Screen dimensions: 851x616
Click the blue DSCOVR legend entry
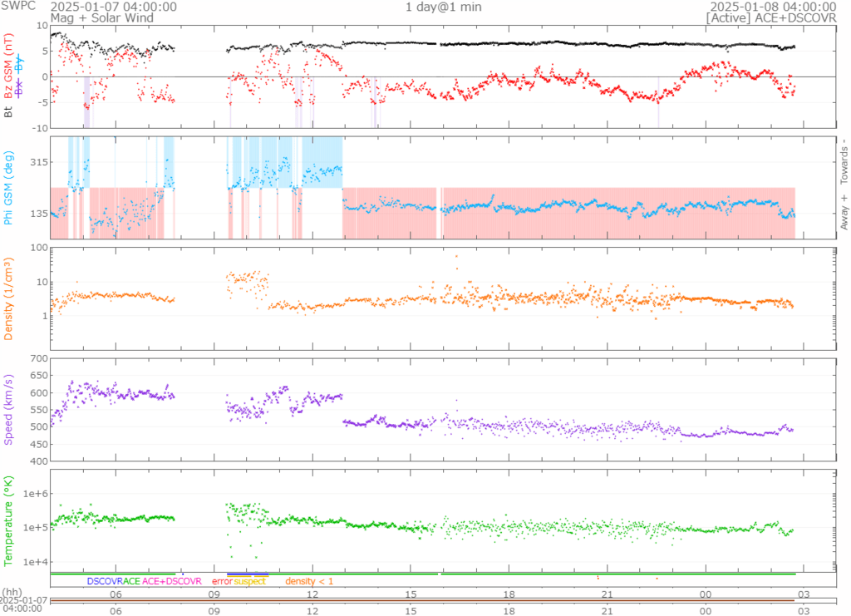[x=104, y=581]
